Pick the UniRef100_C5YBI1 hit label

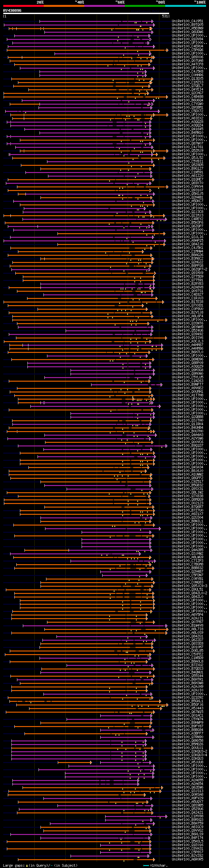click(187, 161)
